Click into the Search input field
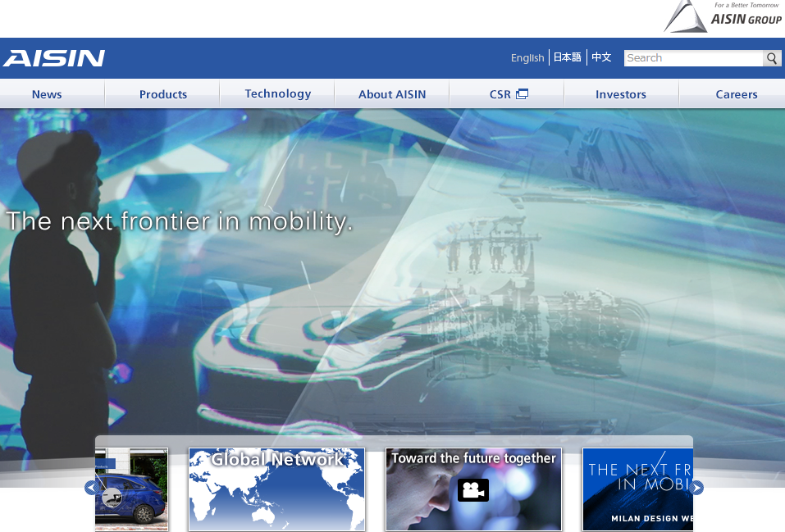The image size is (785, 532). point(693,58)
